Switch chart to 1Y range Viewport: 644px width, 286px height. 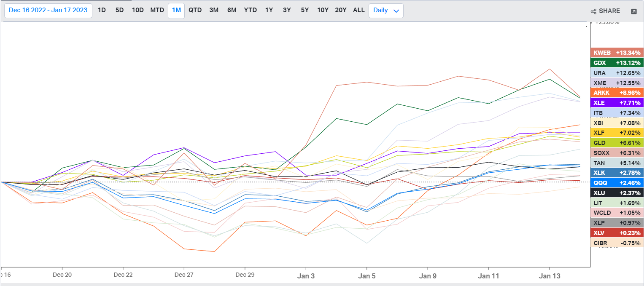coord(269,11)
